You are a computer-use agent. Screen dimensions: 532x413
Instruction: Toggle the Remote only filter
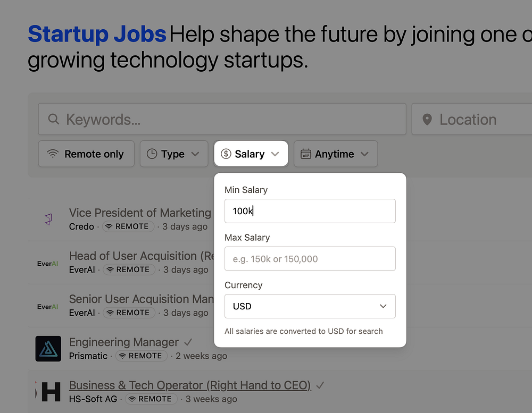coord(86,154)
